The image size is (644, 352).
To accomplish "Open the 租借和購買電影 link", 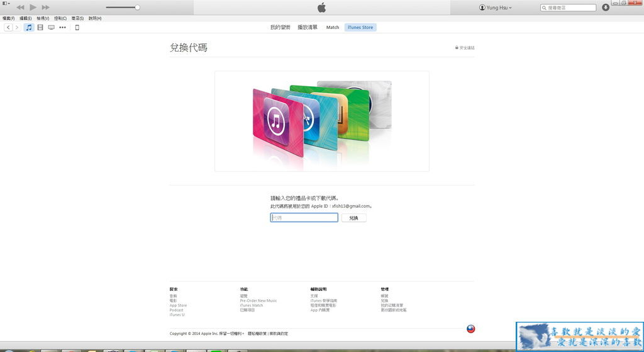I will [x=323, y=305].
